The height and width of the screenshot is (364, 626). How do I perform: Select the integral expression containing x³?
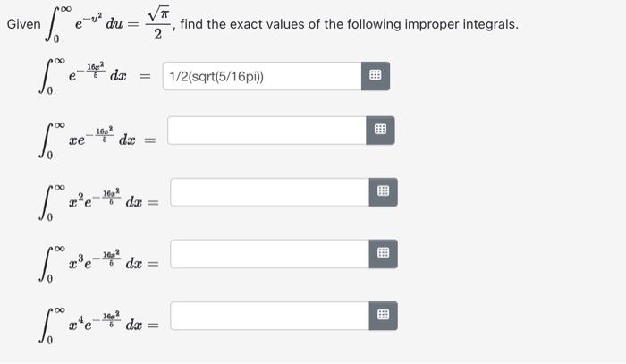click(x=96, y=264)
